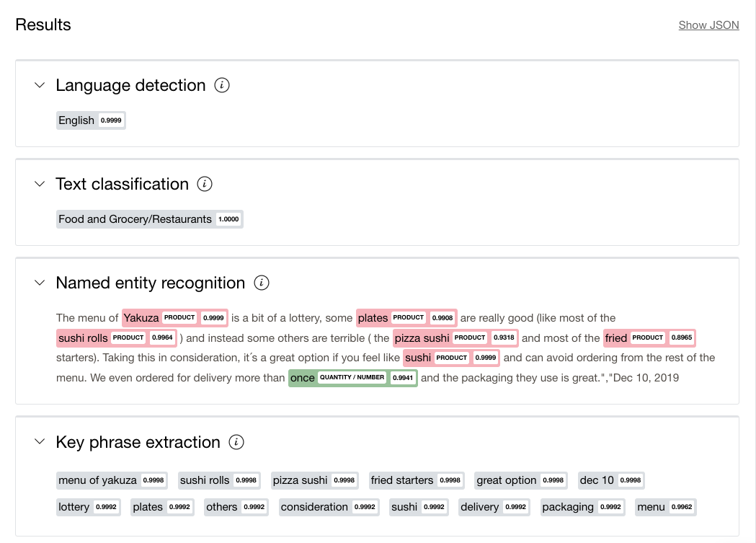Image resolution: width=756 pixels, height=543 pixels.
Task: Select the fried starters key phrase
Action: click(x=417, y=480)
